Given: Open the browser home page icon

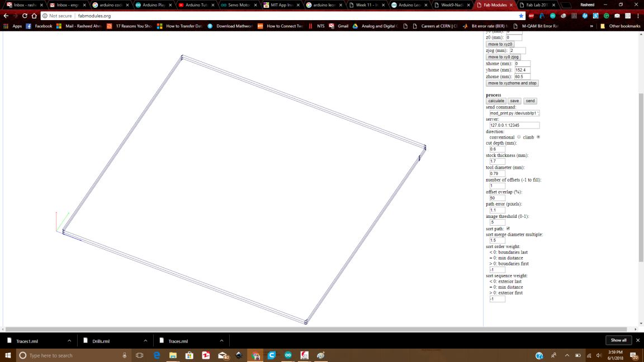Looking at the screenshot, I should point(34,16).
